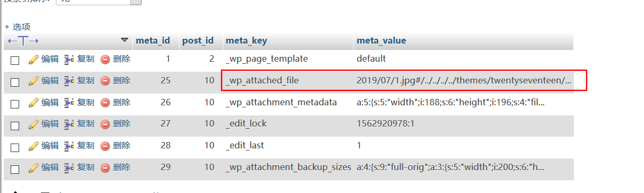Sort by the post_id column header
Viewport: 644px width, 193px height.
[x=198, y=41]
